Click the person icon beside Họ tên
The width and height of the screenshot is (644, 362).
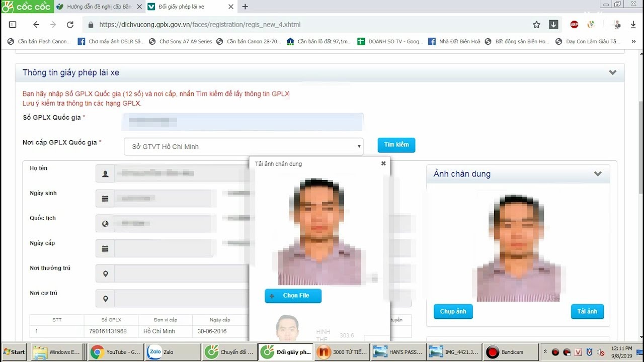[x=105, y=173]
